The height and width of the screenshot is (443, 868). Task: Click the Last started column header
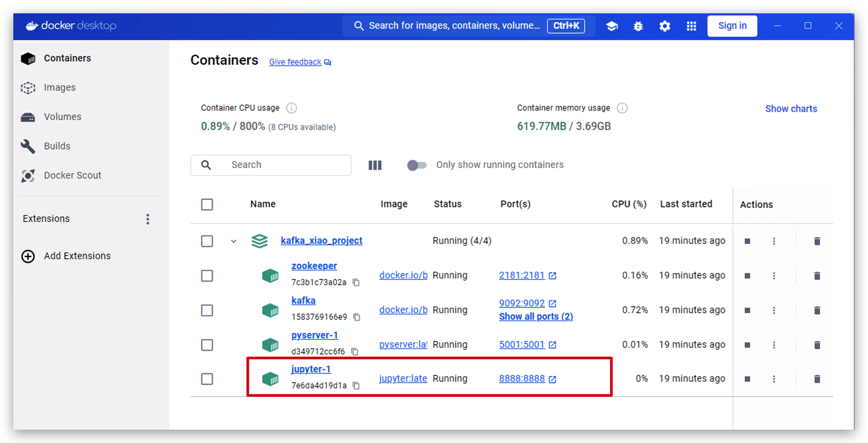tap(686, 204)
